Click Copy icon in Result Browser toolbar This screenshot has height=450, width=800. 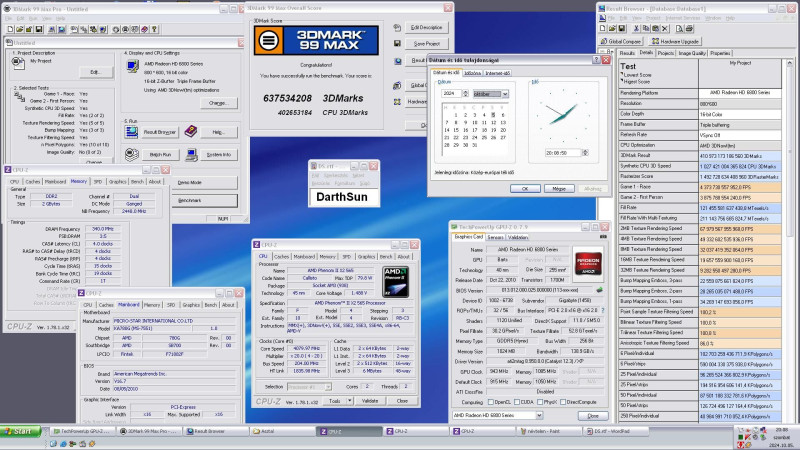pos(646,29)
